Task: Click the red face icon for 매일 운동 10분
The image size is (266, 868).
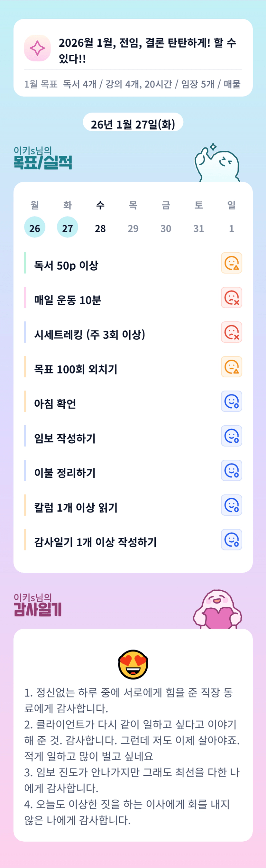Action: pos(231,298)
